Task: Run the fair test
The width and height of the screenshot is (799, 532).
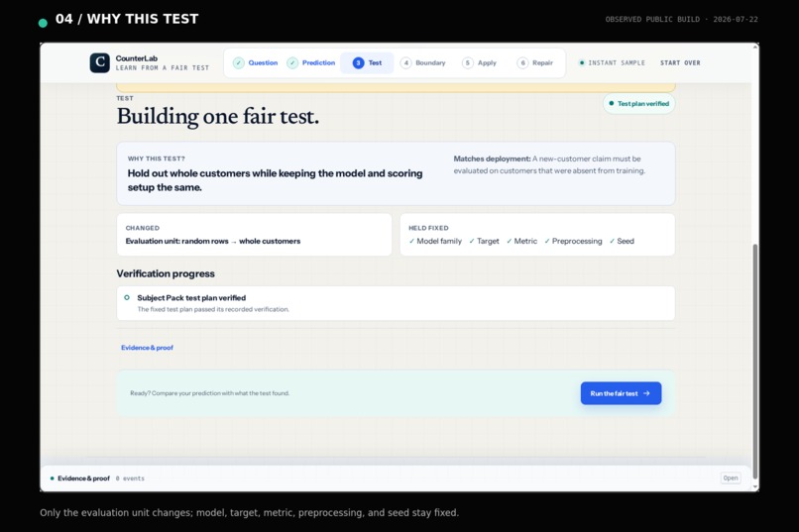Action: click(621, 393)
